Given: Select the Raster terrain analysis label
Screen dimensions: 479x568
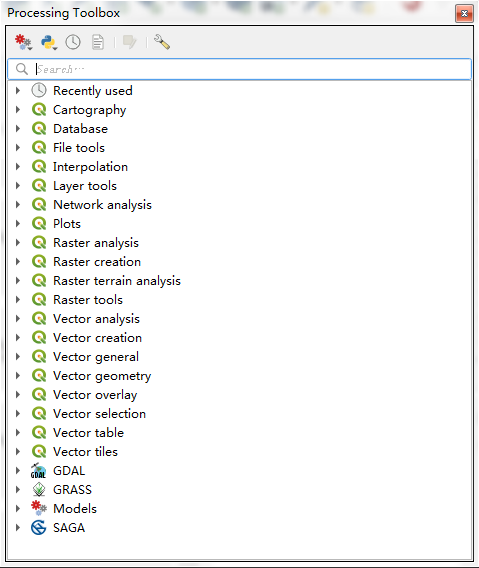Looking at the screenshot, I should 117,281.
